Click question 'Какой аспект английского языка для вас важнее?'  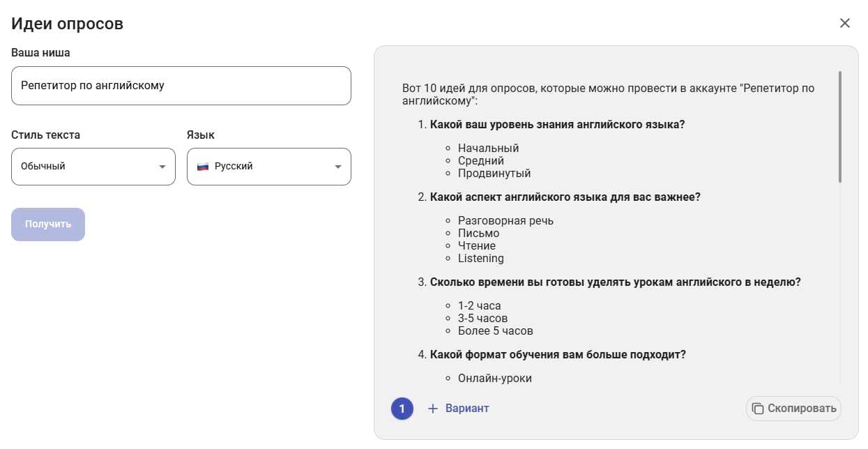565,197
